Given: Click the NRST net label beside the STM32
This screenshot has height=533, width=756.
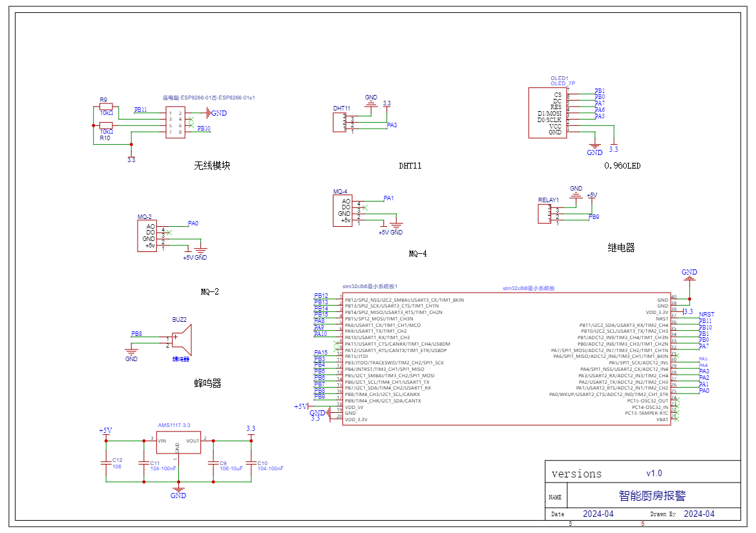Looking at the screenshot, I should 707,314.
